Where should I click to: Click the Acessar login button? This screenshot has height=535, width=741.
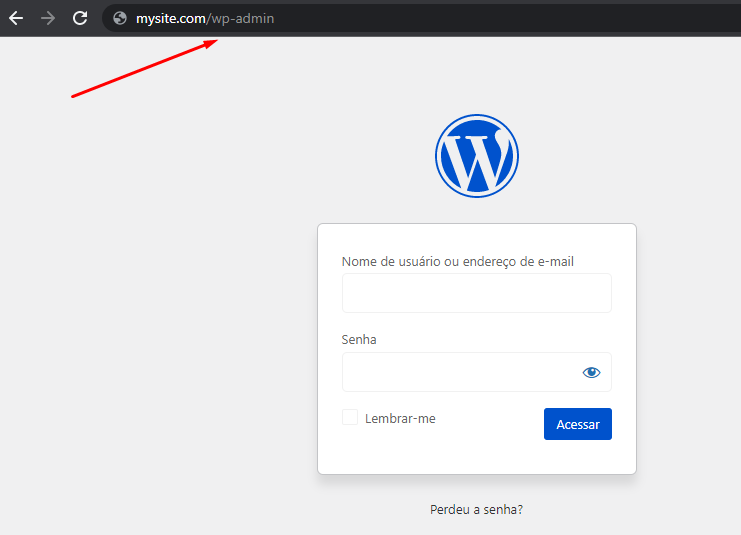pyautogui.click(x=577, y=424)
